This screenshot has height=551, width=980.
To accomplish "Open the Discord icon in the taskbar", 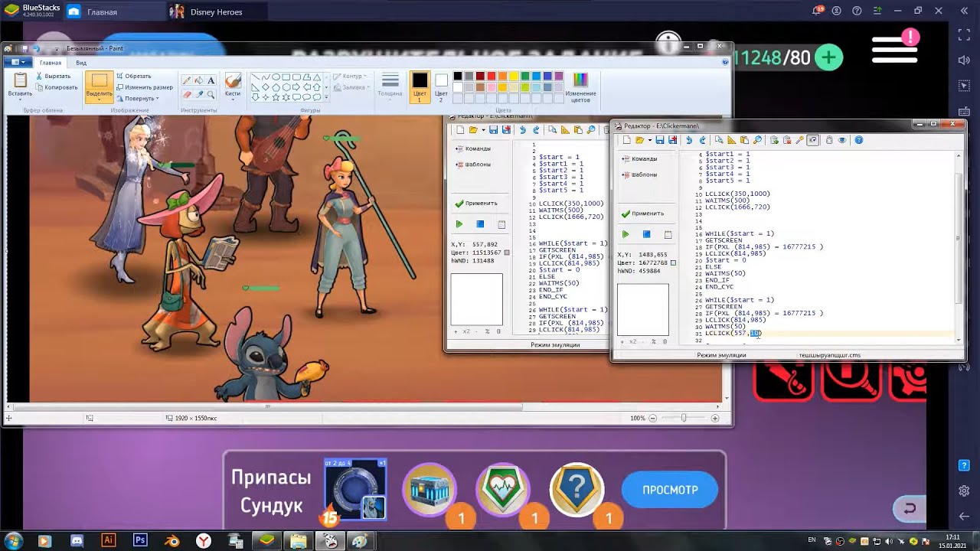I will click(76, 540).
